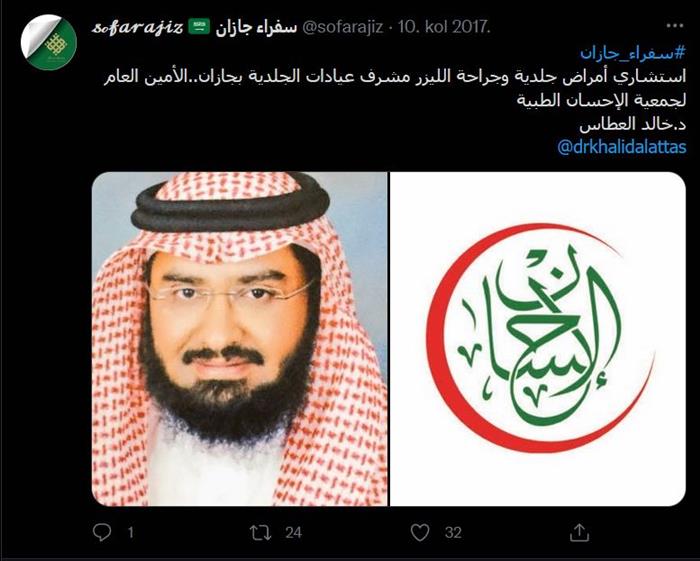Click the retweet count showing 24
Screen dimensions: 700x561
point(293,532)
